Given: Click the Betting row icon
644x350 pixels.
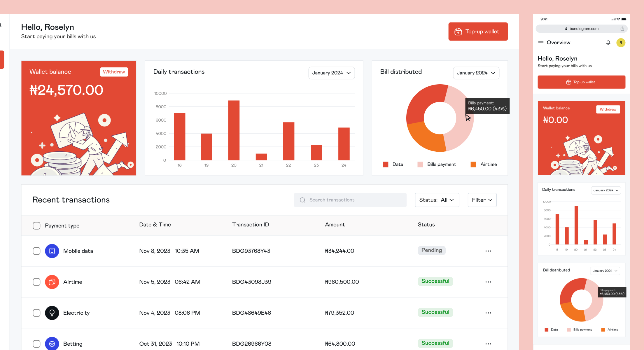Looking at the screenshot, I should [52, 344].
